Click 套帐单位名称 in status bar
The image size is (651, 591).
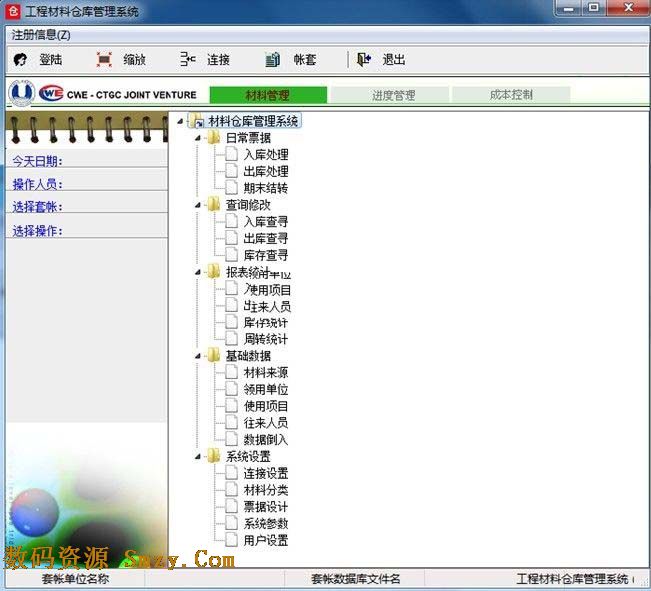75,579
